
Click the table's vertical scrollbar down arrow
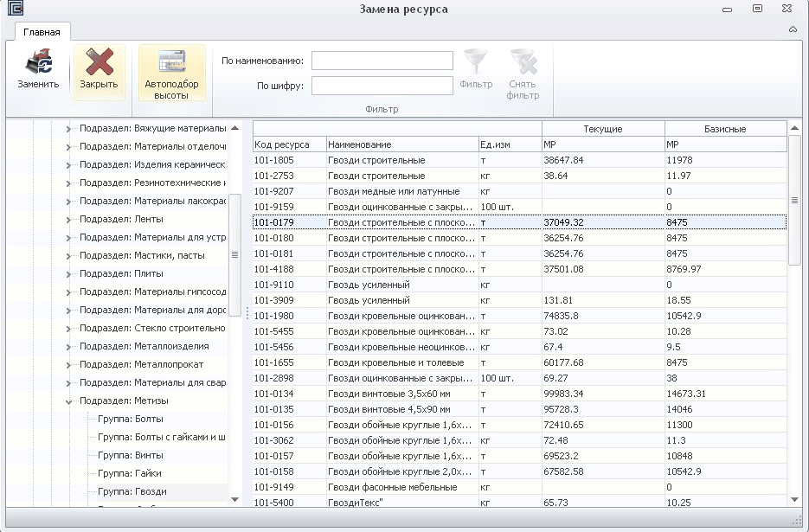click(794, 499)
